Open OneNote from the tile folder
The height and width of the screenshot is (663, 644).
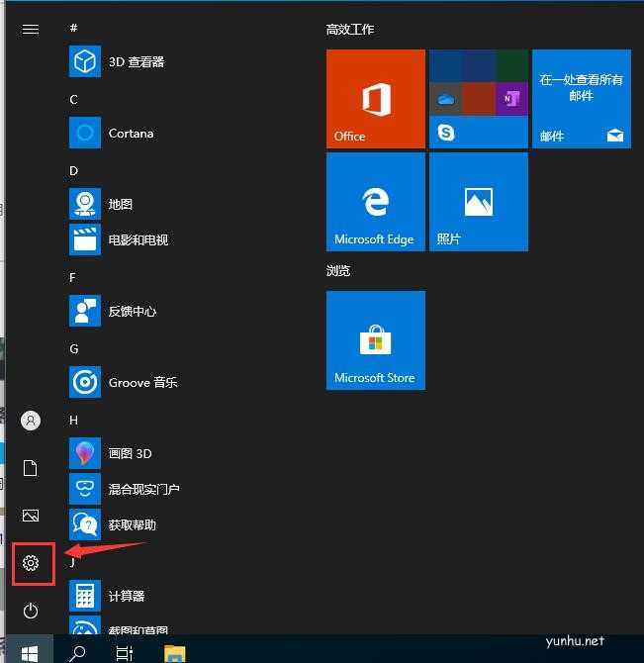pyautogui.click(x=511, y=99)
